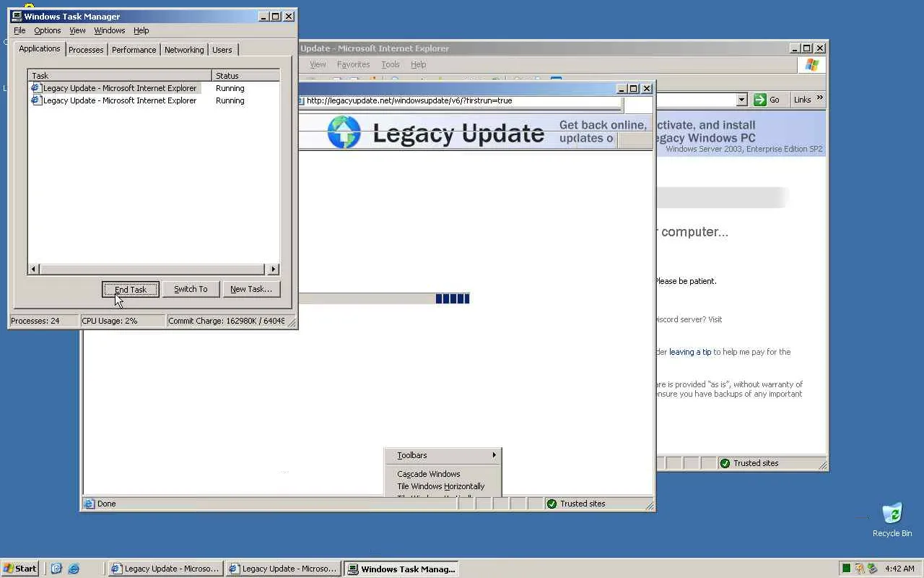
Task: Click the CPU Usage: 2% status text
Action: coord(110,321)
